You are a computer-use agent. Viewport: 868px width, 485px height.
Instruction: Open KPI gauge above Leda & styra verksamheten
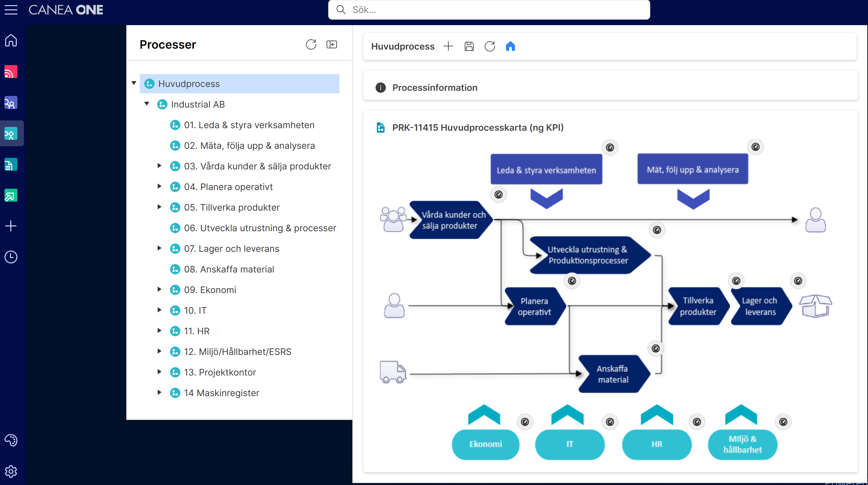pos(610,147)
